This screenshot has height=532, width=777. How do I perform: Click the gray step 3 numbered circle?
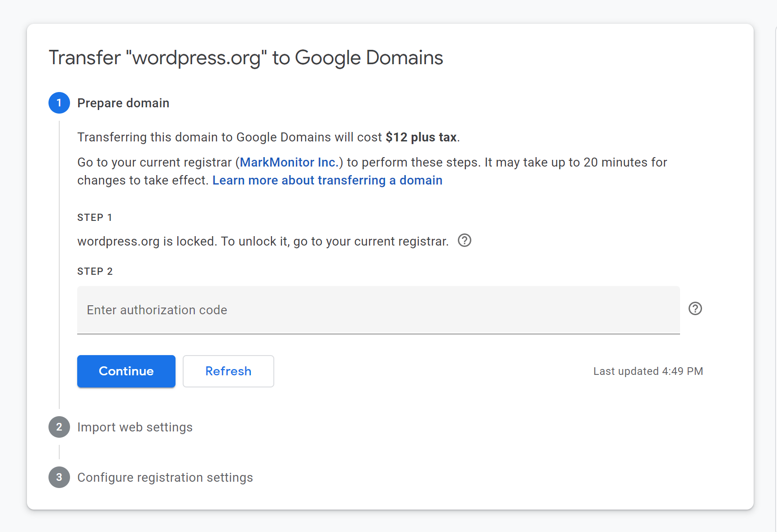coord(59,477)
